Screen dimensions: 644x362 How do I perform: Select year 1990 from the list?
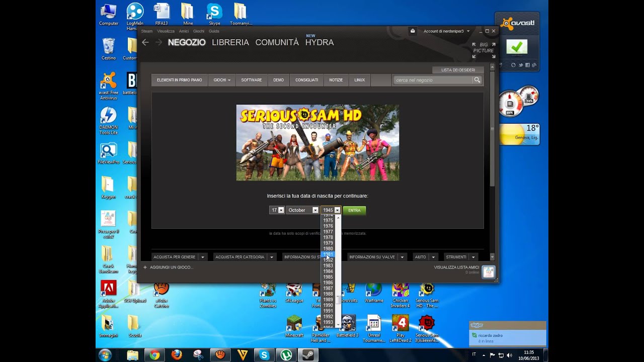coord(328,305)
